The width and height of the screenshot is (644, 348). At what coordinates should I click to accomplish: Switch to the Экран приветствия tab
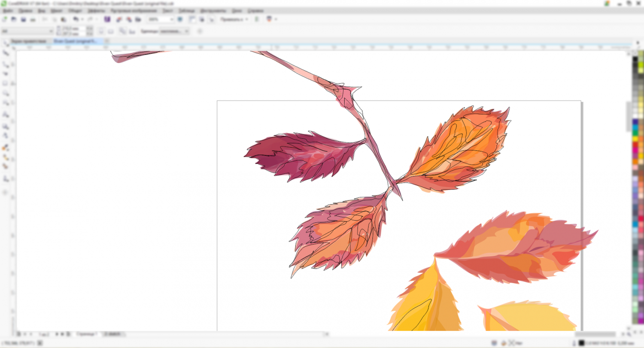28,41
